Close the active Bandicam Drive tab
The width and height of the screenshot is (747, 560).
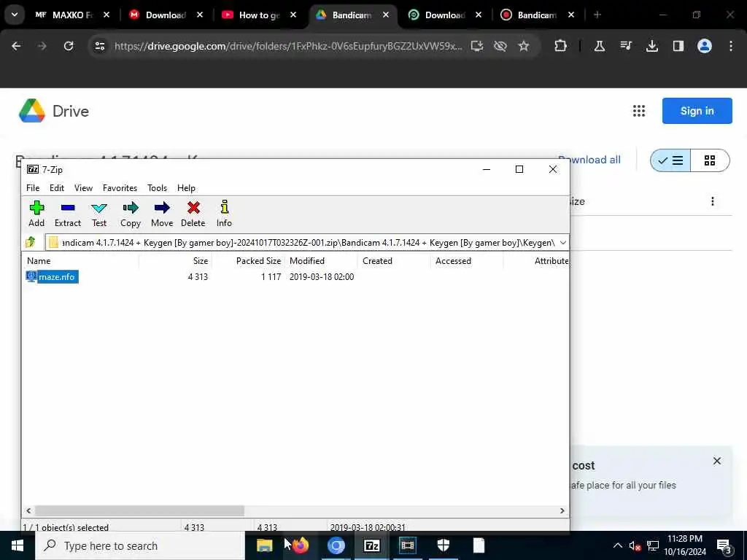(386, 15)
